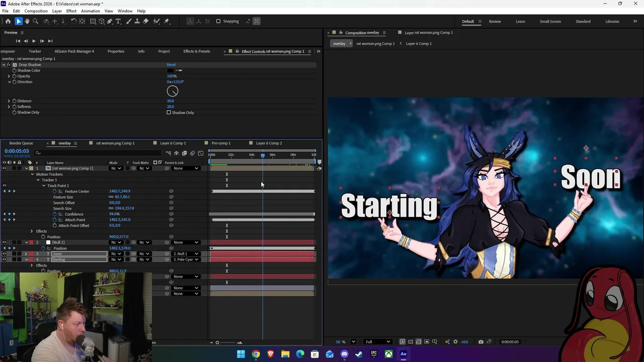
Task: Open Google Chrome from the taskbar
Action: click(256, 354)
